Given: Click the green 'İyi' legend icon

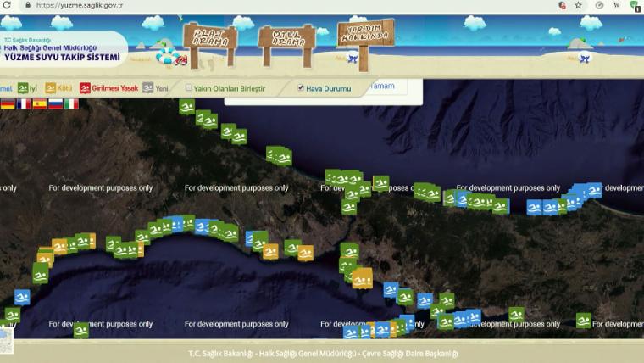Looking at the screenshot, I should click(23, 88).
